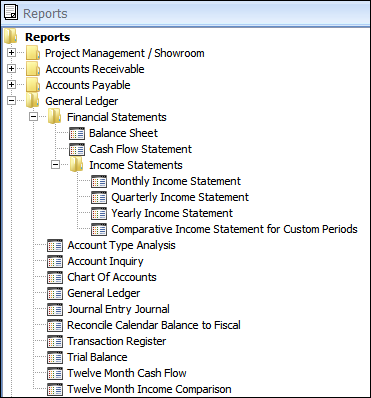Click the Journal Entry Journal report icon

[55, 309]
